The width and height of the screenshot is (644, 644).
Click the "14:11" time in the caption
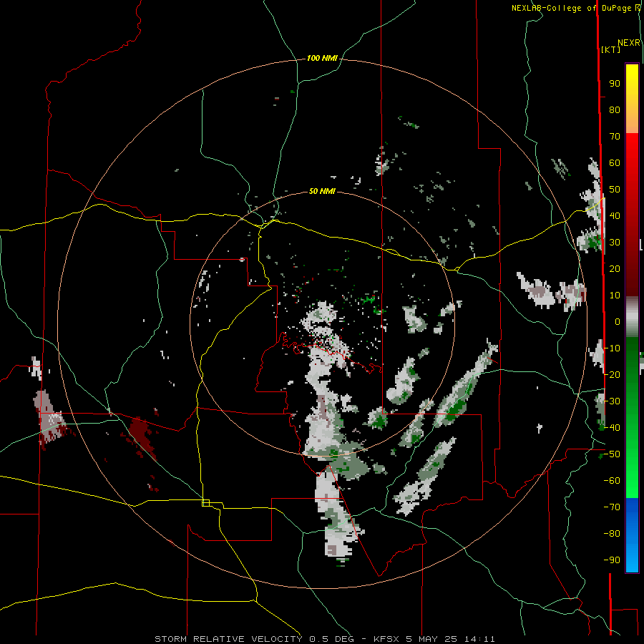(479, 639)
